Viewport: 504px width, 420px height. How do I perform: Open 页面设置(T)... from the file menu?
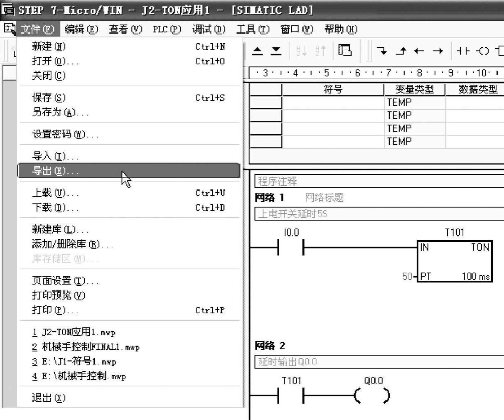[x=129, y=281]
